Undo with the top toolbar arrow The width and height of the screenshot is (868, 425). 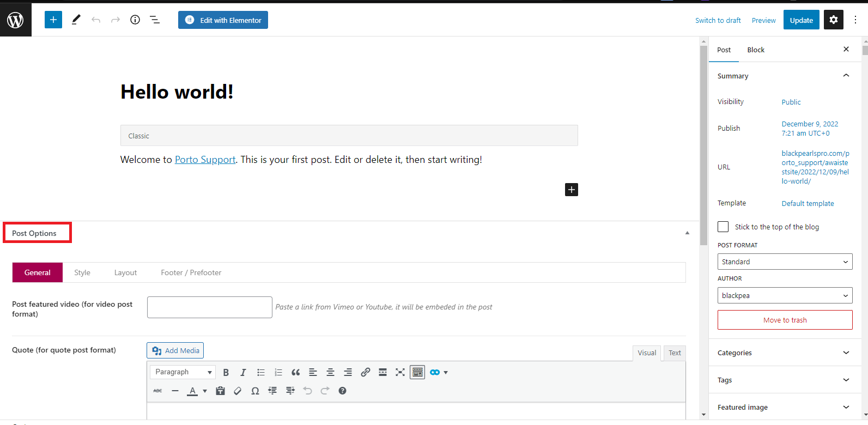click(96, 20)
